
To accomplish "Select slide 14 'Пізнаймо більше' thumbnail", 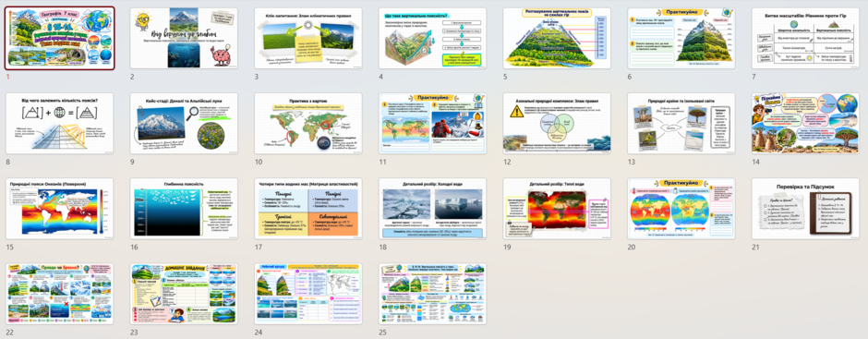I will coord(805,124).
